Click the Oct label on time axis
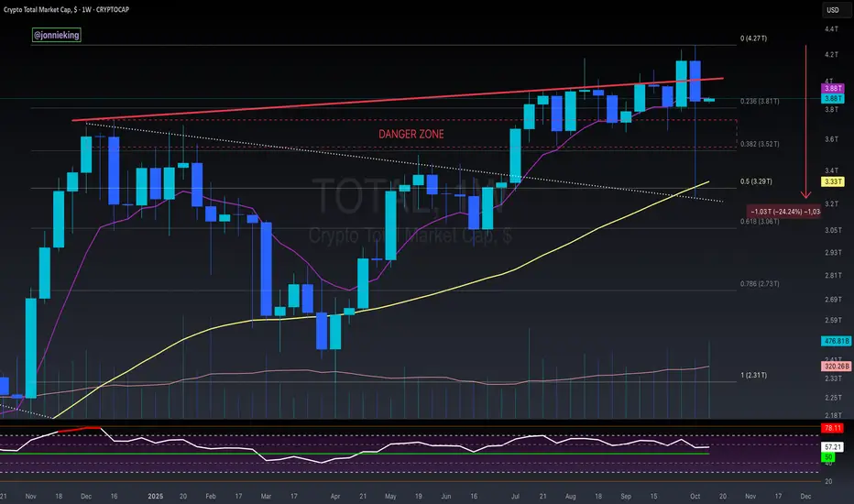Screen dimensions: 854x504 695,497
